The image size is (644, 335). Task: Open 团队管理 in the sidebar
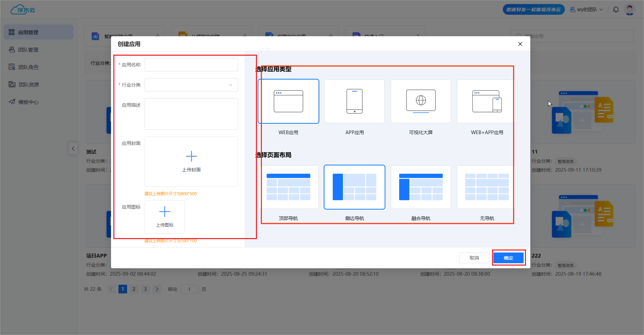tap(28, 50)
